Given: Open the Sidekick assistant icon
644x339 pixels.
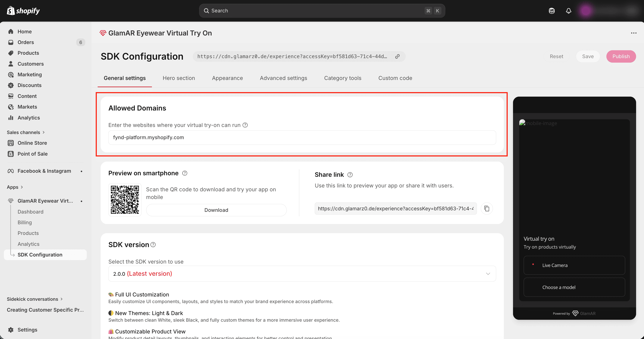Looking at the screenshot, I should (552, 11).
